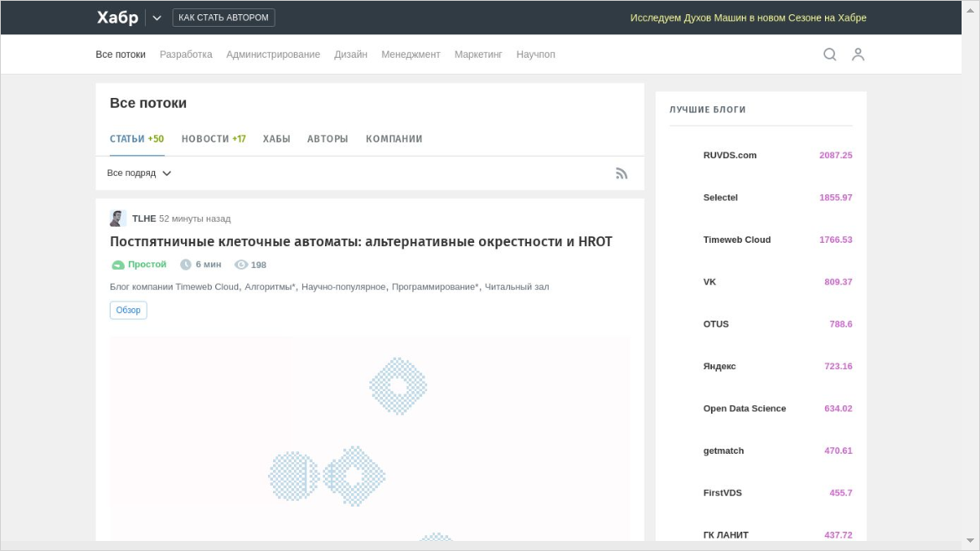Open the OTUS blog
This screenshot has height=551, width=980.
715,324
